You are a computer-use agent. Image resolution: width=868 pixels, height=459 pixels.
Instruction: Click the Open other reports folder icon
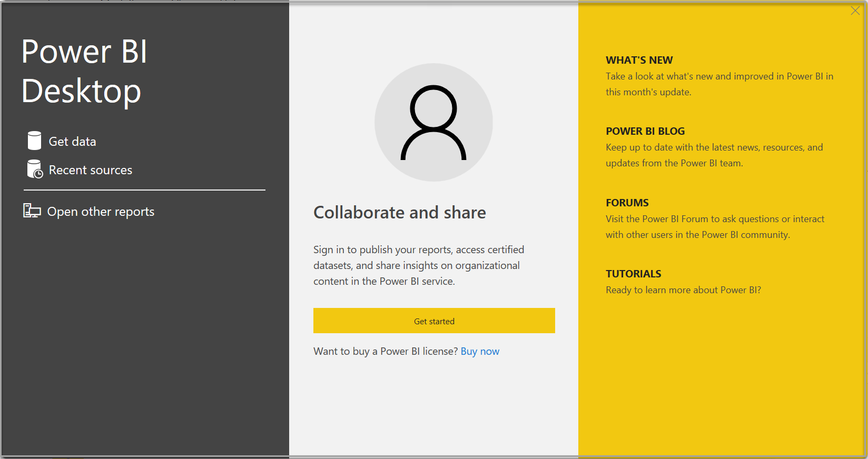[32, 211]
